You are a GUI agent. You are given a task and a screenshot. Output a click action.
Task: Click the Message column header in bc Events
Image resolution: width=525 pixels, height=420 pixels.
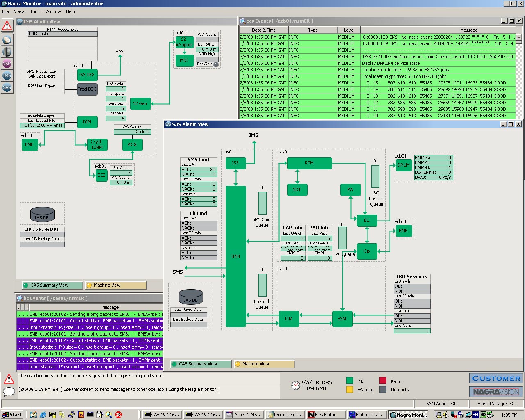(x=110, y=307)
